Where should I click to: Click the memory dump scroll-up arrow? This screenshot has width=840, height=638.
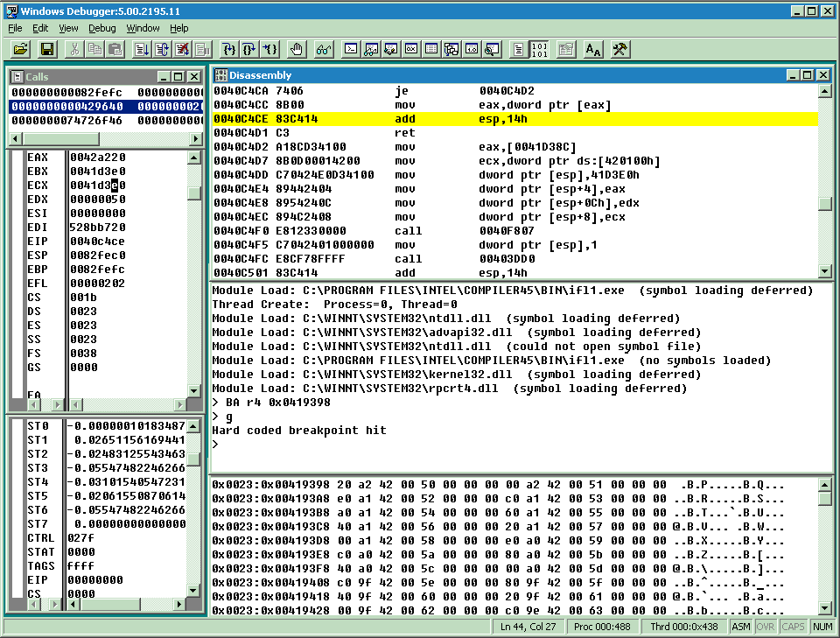pos(825,485)
